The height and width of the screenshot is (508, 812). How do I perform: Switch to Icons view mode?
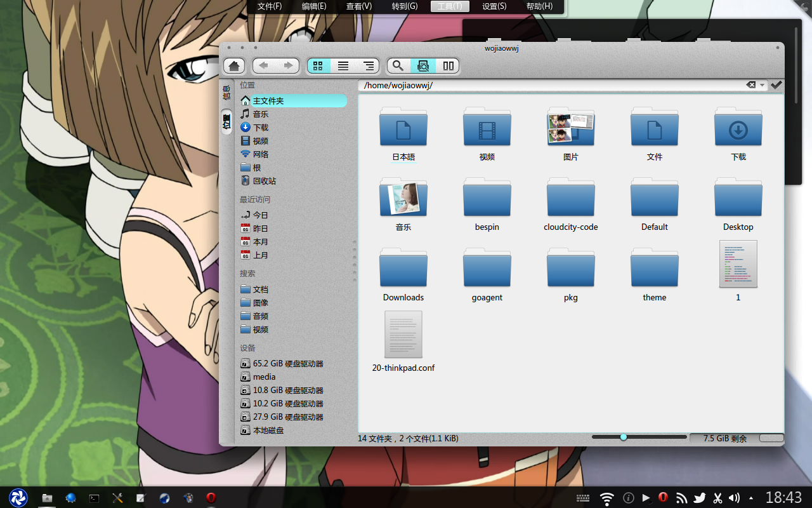(318, 65)
